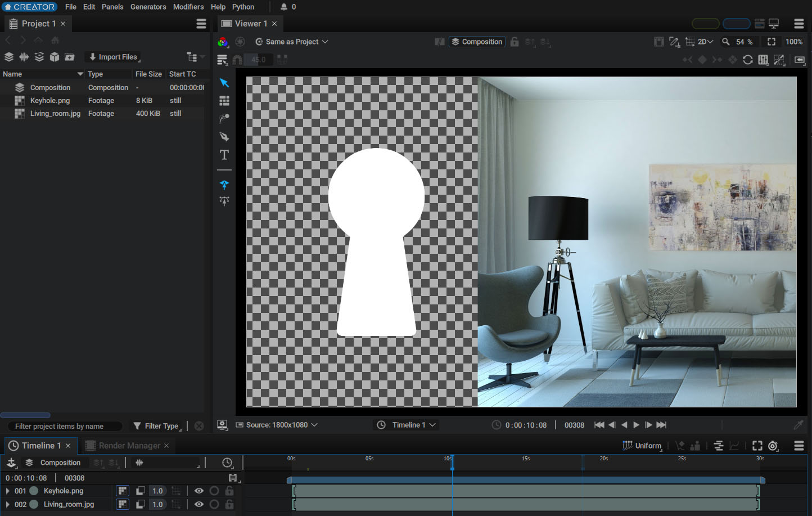Click the zoom magnifier icon
812x516 pixels.
[726, 42]
